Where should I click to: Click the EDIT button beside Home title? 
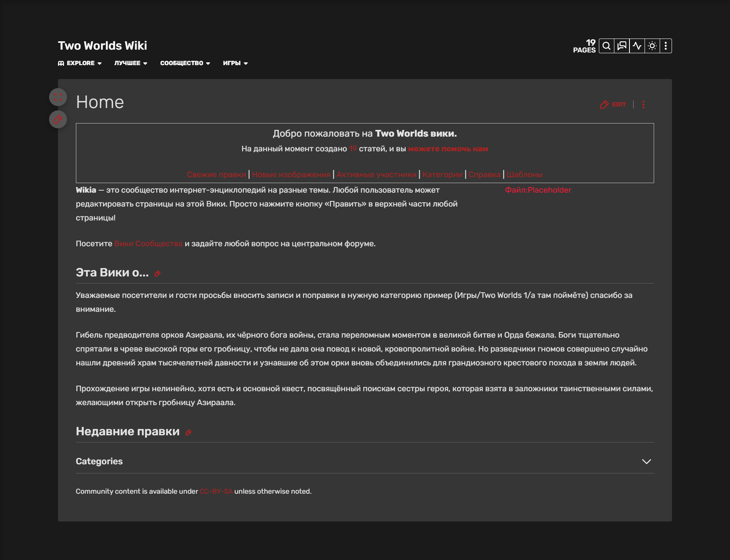point(613,104)
